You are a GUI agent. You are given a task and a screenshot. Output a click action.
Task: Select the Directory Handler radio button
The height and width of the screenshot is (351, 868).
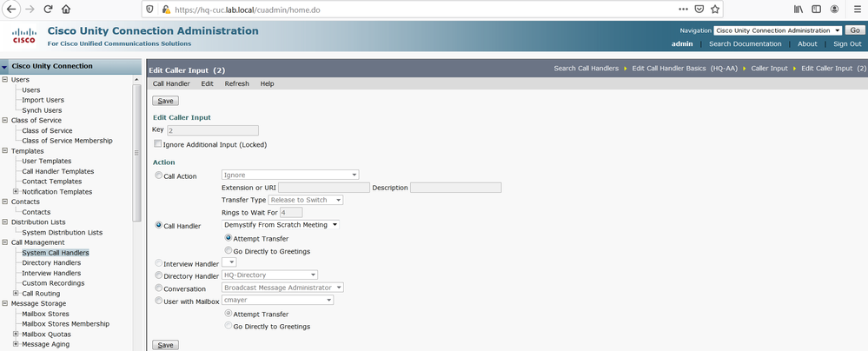159,275
